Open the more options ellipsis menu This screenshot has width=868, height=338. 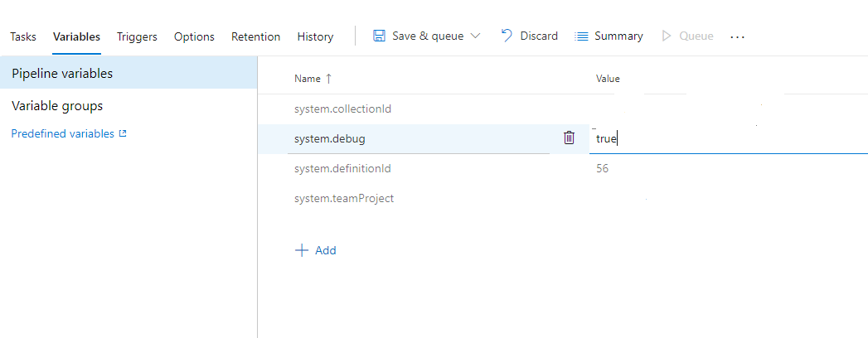[x=737, y=37]
